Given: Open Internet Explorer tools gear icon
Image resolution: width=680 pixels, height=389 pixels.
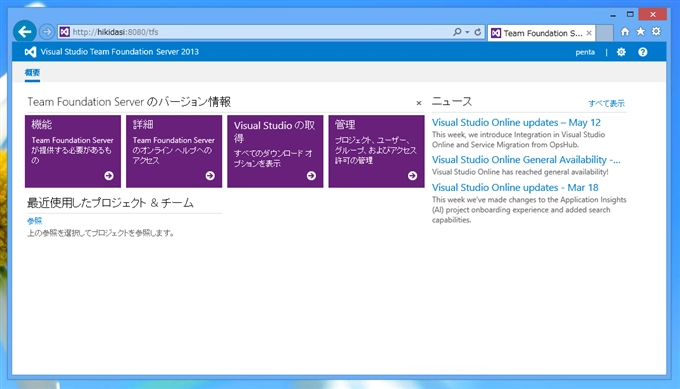Looking at the screenshot, I should [656, 32].
